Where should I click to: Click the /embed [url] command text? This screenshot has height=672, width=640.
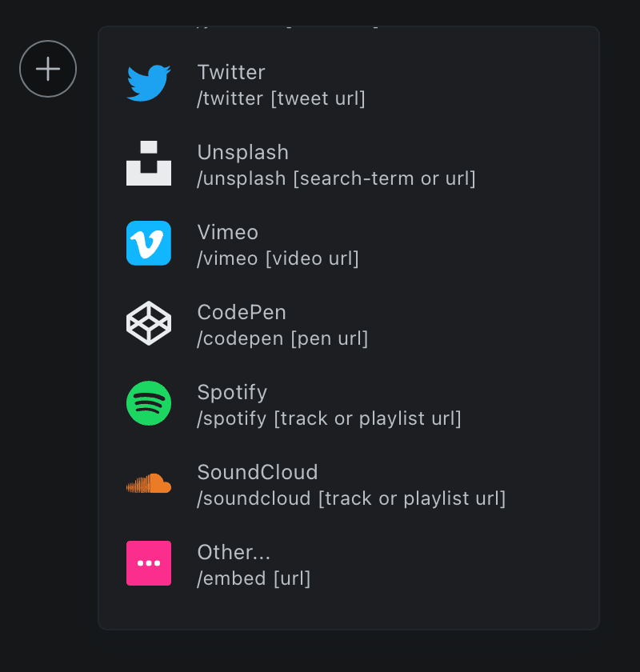(x=254, y=578)
